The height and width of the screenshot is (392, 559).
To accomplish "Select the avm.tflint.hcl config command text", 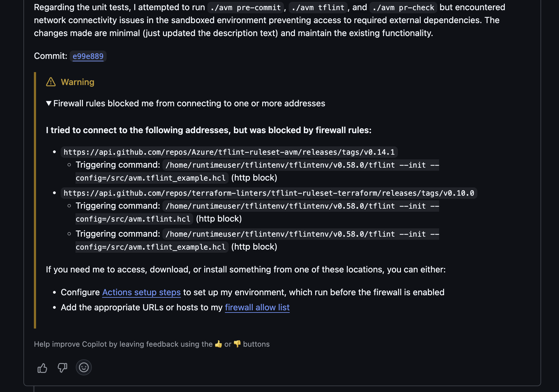I will coord(133,219).
